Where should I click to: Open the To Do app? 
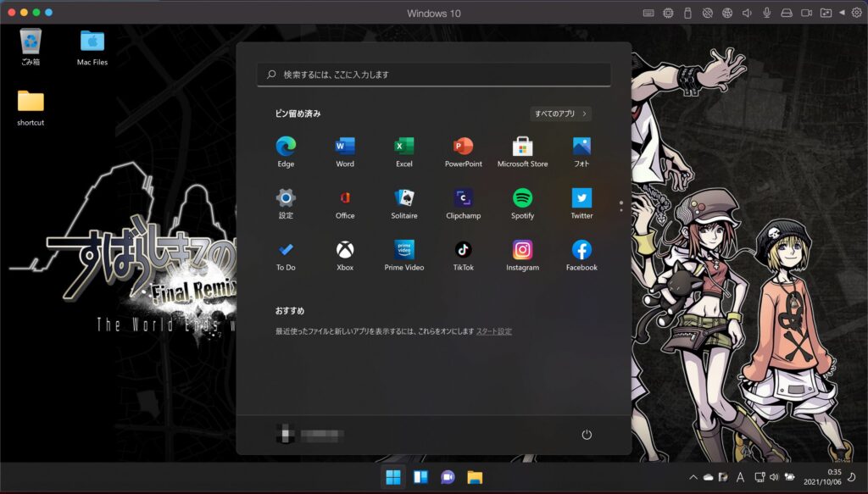click(x=286, y=255)
